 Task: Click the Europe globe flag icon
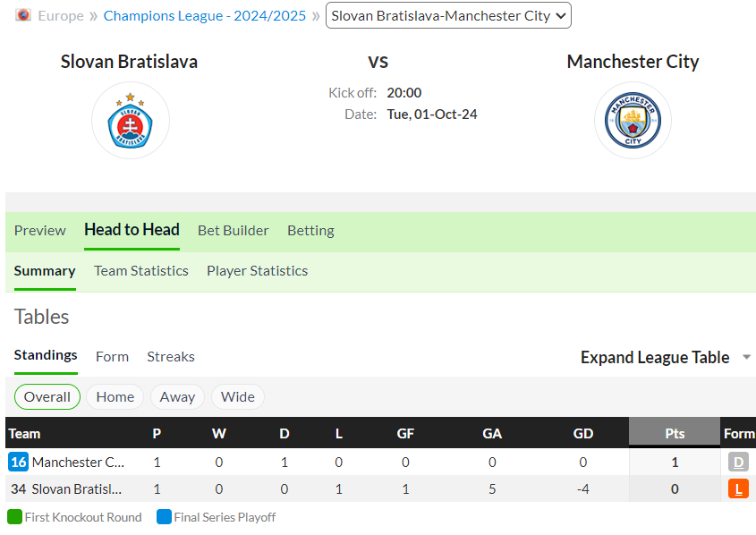coord(22,15)
